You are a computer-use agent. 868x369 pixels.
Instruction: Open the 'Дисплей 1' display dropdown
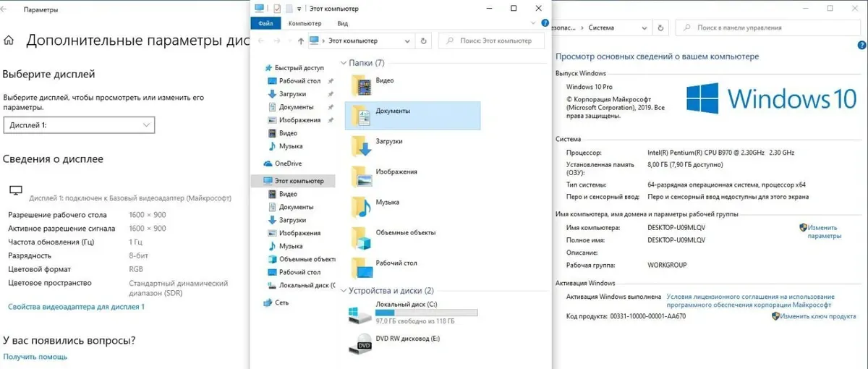[x=79, y=125]
